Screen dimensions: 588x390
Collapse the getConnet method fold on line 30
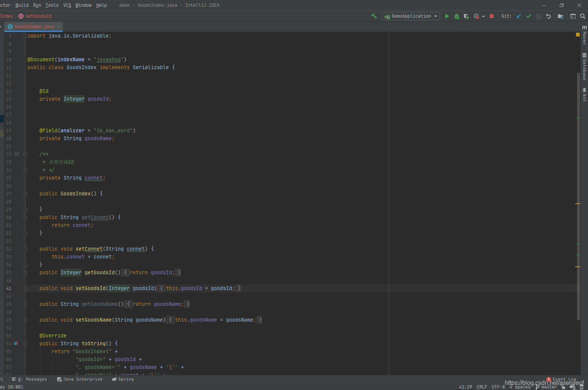point(25,218)
